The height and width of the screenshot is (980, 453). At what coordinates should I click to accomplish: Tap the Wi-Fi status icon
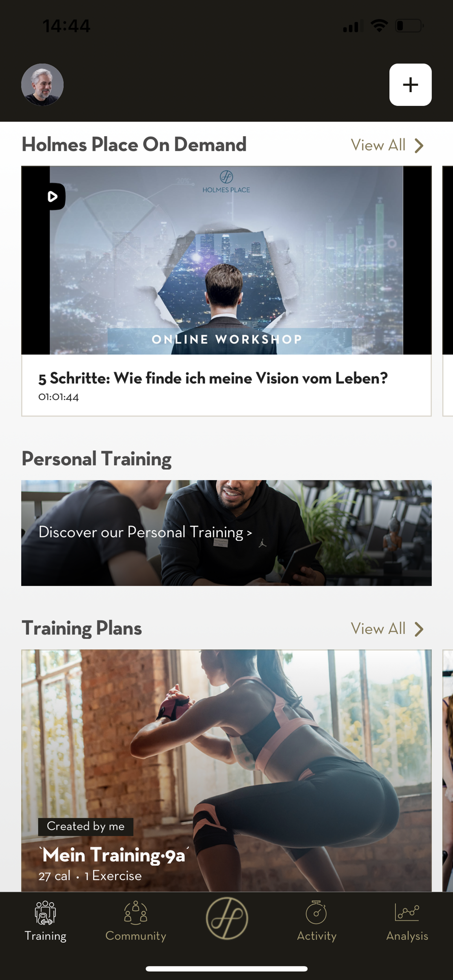[x=379, y=25]
